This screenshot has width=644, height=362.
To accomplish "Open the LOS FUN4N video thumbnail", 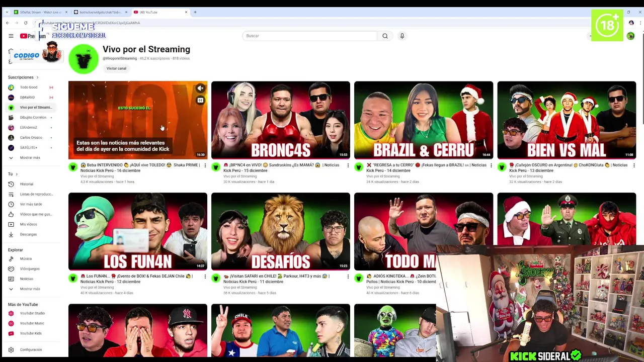I will tap(138, 231).
